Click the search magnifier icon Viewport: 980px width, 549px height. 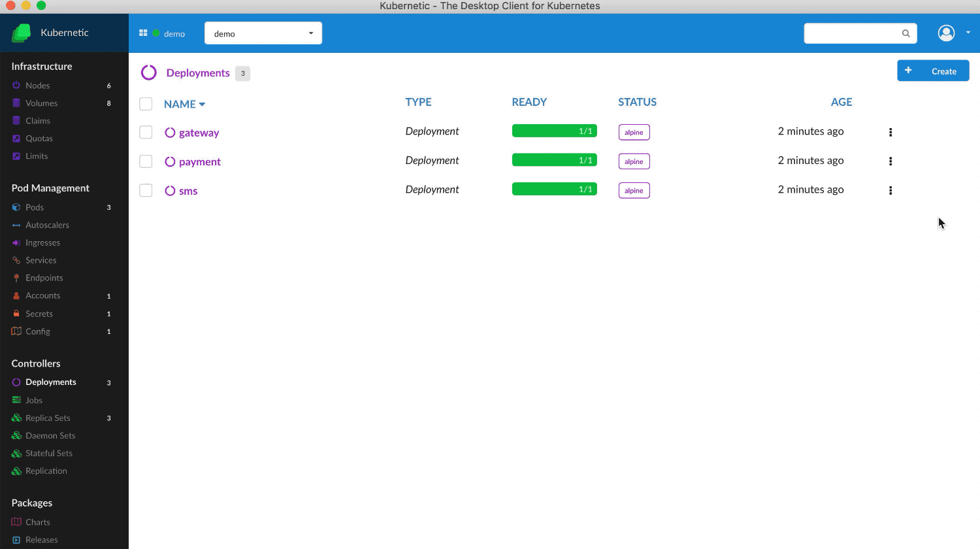(906, 33)
